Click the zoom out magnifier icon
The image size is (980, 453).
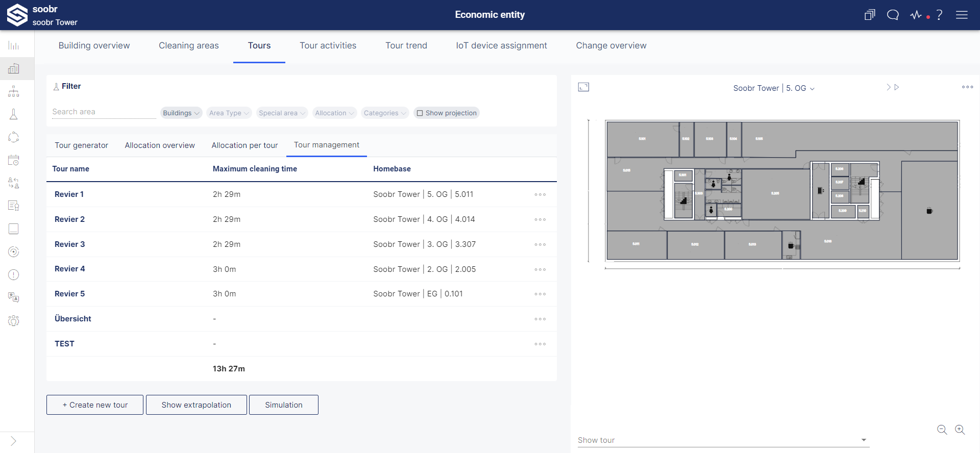(x=942, y=430)
